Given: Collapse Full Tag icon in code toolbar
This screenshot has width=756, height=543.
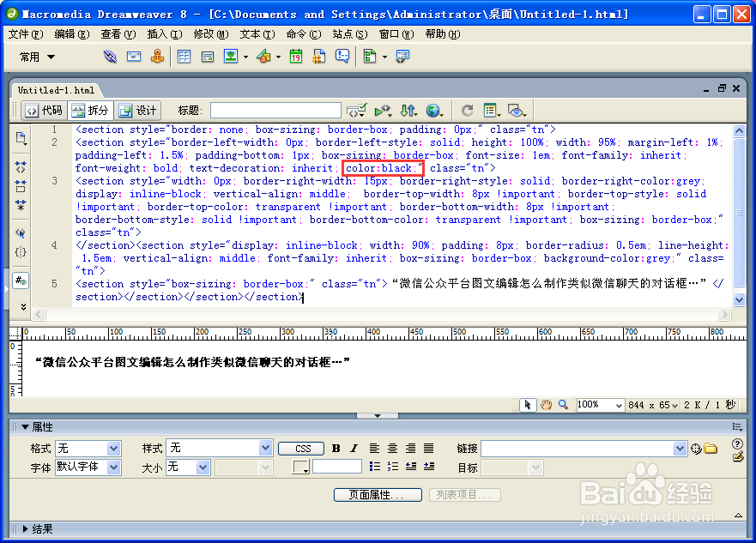Looking at the screenshot, I should [21, 167].
